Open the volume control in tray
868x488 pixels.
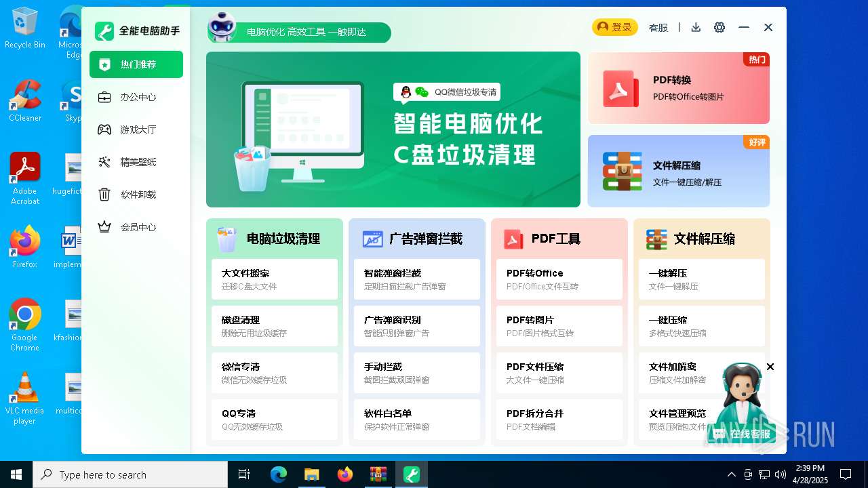[x=781, y=474]
